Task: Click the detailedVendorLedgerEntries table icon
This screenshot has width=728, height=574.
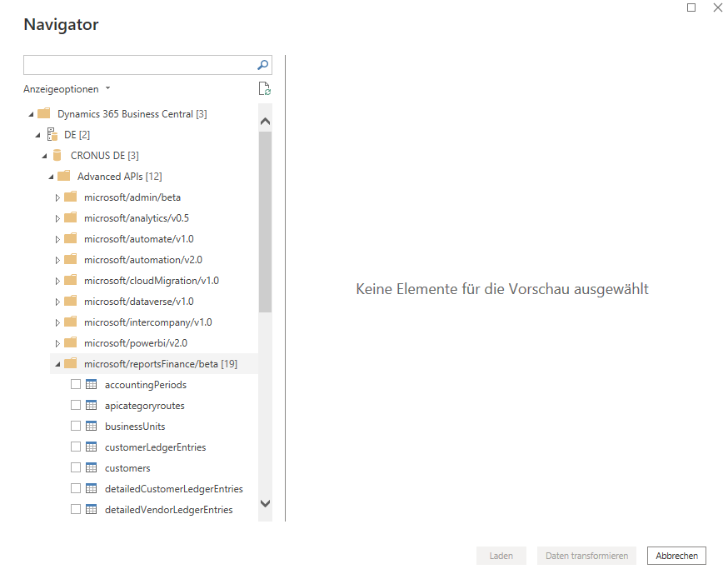Action: coord(92,510)
